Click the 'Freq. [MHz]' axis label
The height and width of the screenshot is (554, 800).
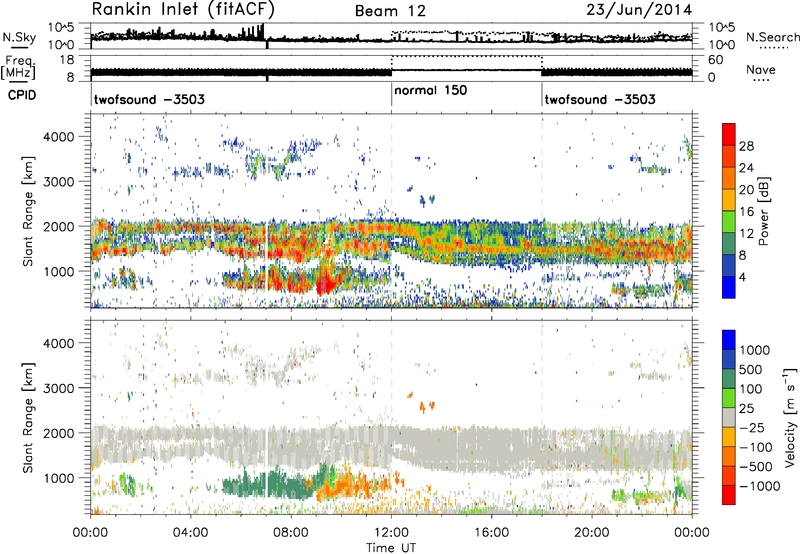click(18, 68)
